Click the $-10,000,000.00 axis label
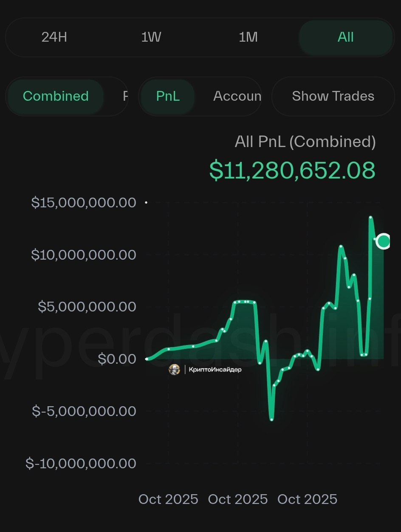401x532 pixels. (x=81, y=463)
